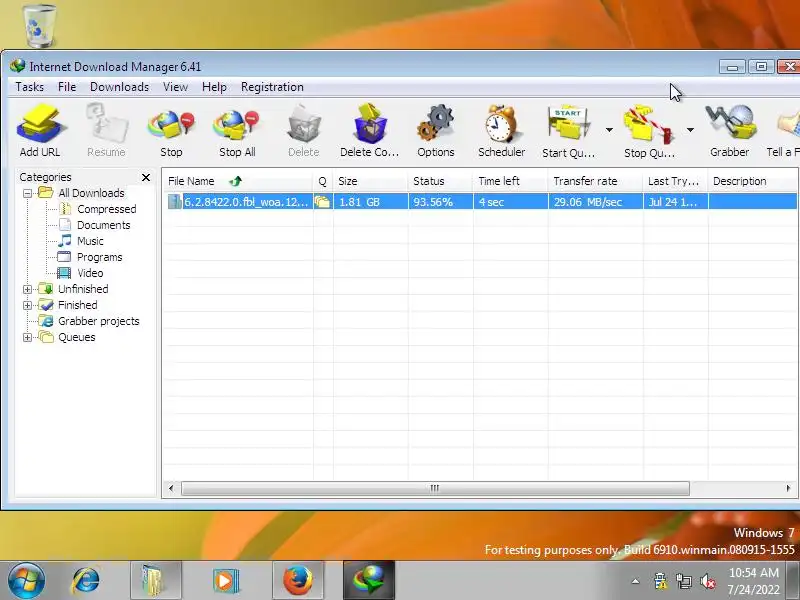The width and height of the screenshot is (800, 600).
Task: Close the Categories panel
Action: click(x=146, y=177)
